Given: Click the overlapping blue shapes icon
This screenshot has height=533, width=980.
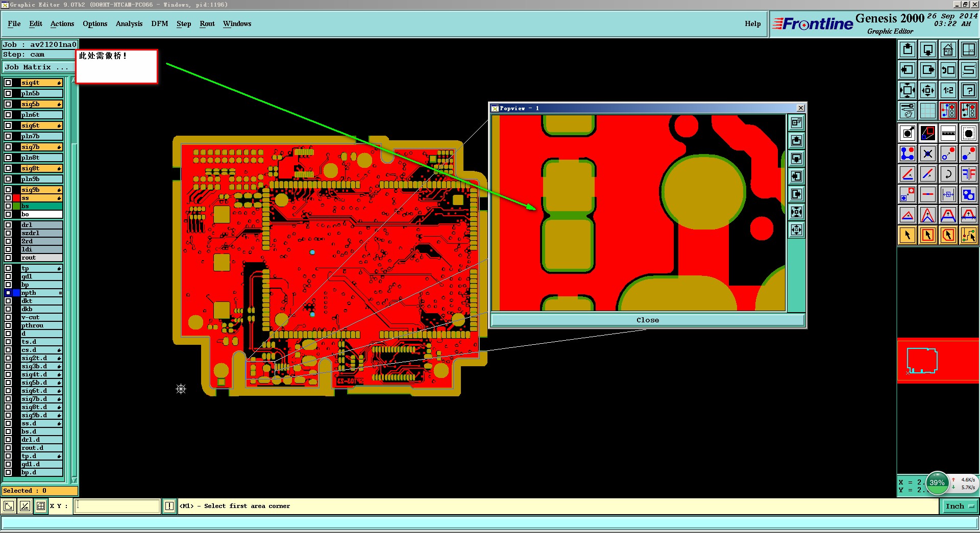Looking at the screenshot, I should (969, 194).
